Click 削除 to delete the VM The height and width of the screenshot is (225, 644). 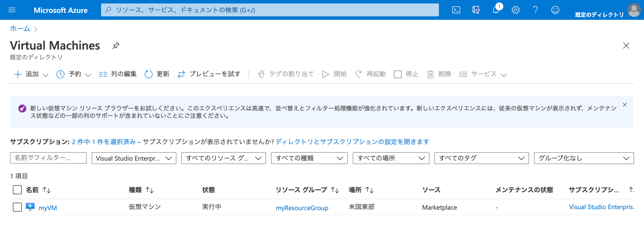[x=439, y=74]
